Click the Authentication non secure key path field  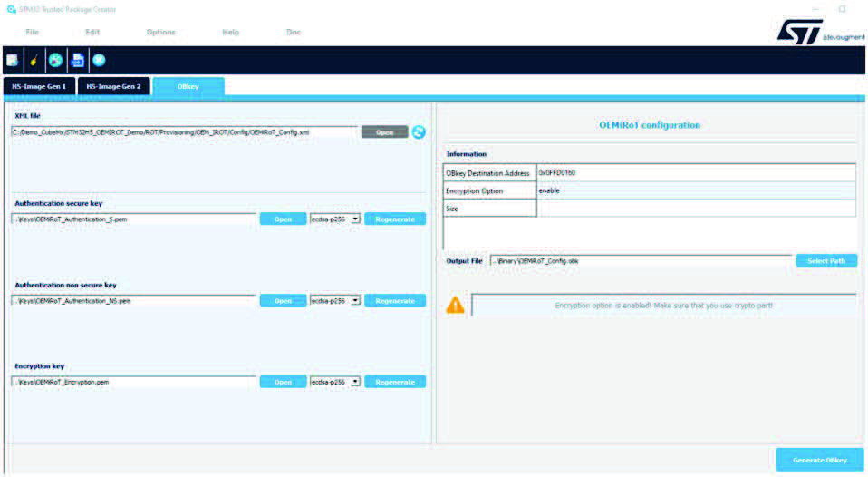(133, 300)
